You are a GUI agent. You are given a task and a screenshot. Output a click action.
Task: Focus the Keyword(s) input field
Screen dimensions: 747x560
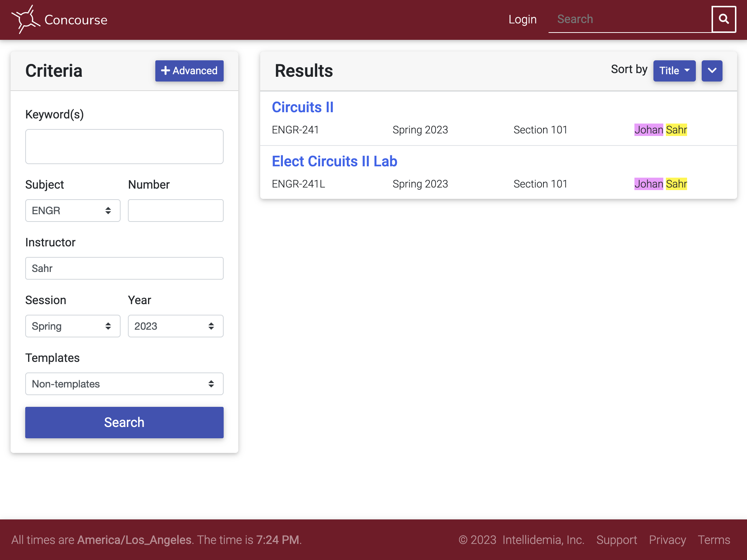(124, 147)
